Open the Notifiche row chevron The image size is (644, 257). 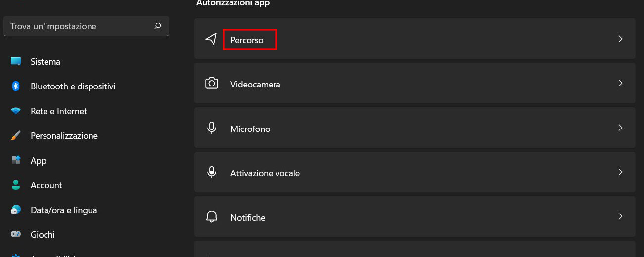click(620, 217)
